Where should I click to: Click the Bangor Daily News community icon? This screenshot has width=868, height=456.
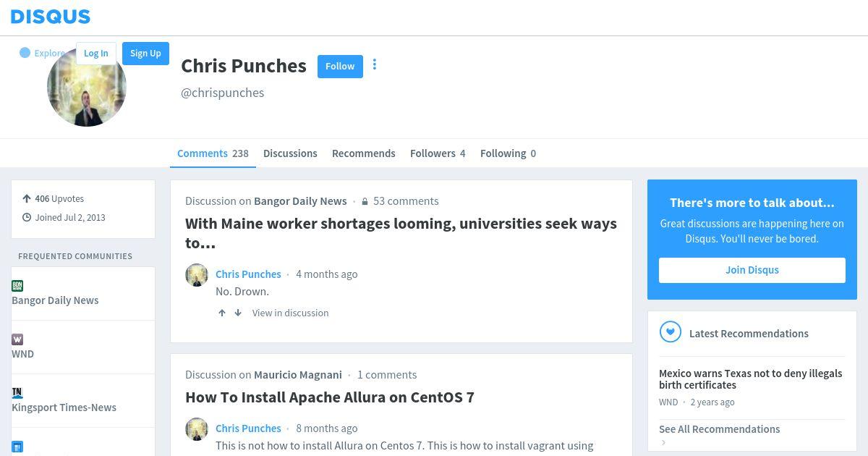point(17,285)
